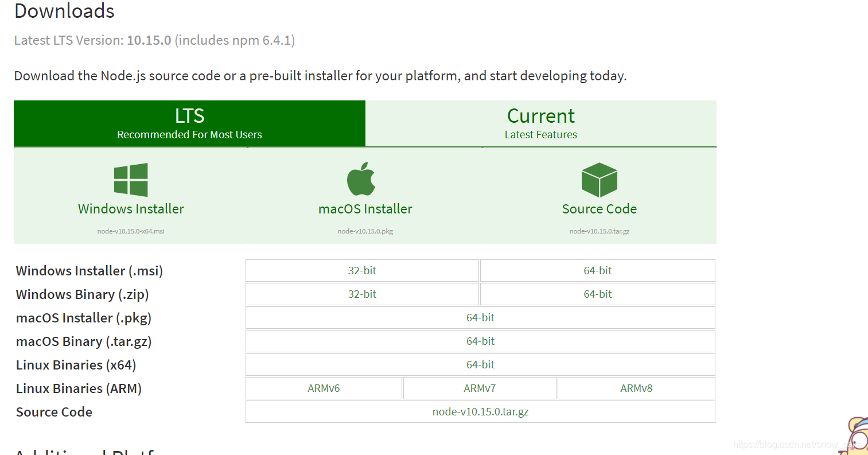The width and height of the screenshot is (868, 455).
Task: Click the macOS Binary (.tar.gz) row label
Action: click(x=84, y=341)
